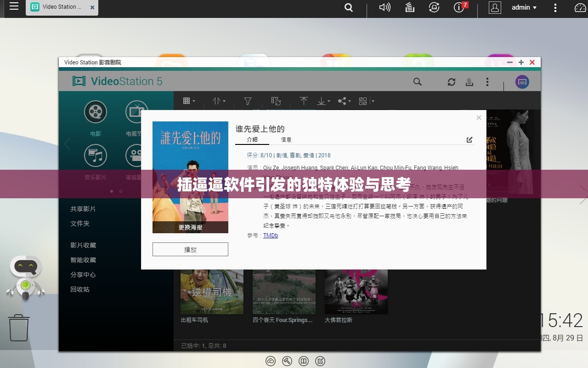Expand the sort order dropdown
588x368 pixels.
tap(219, 101)
